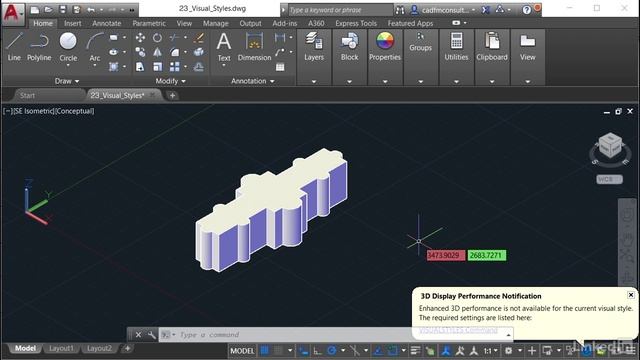640x360 pixels.
Task: Click the Copy tool in Modify panel
Action: pos(140,52)
